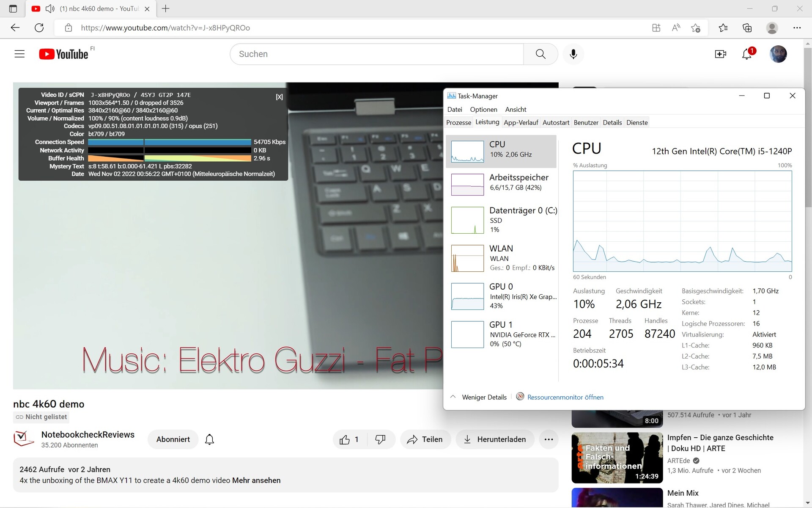Click into the Suchen search field
This screenshot has height=508, width=812.
click(376, 54)
